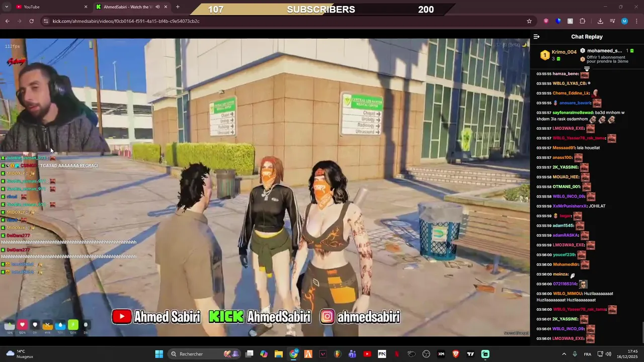
Task: Expand the gifter leaderboard handle
Action: pos(587,68)
